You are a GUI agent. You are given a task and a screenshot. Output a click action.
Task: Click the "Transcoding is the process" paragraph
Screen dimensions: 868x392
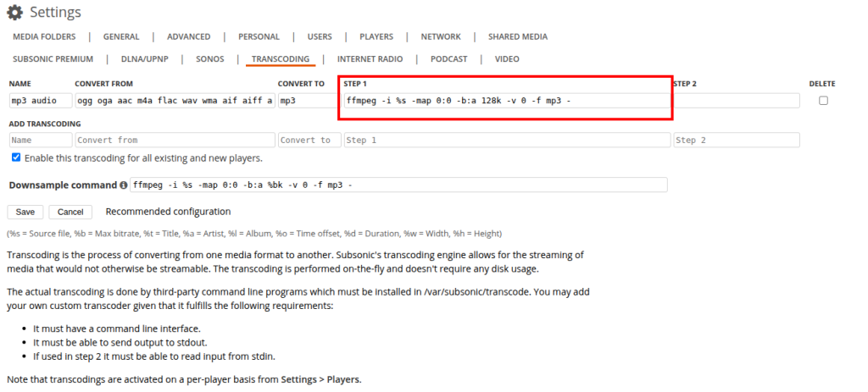click(295, 262)
